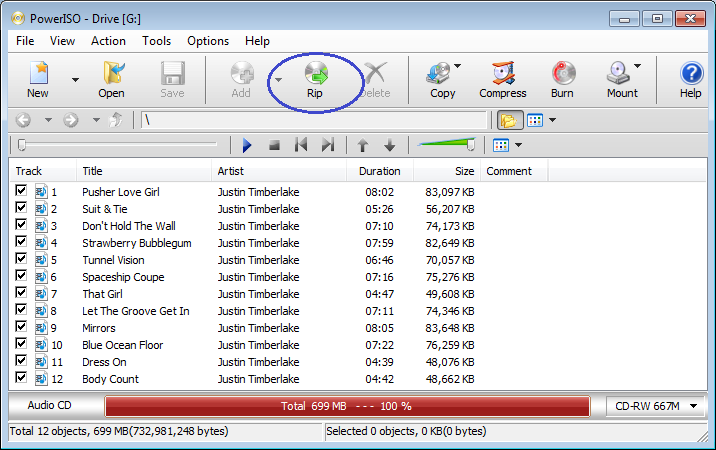Expand the Mount button dropdown arrow
The image size is (716, 450).
click(637, 66)
